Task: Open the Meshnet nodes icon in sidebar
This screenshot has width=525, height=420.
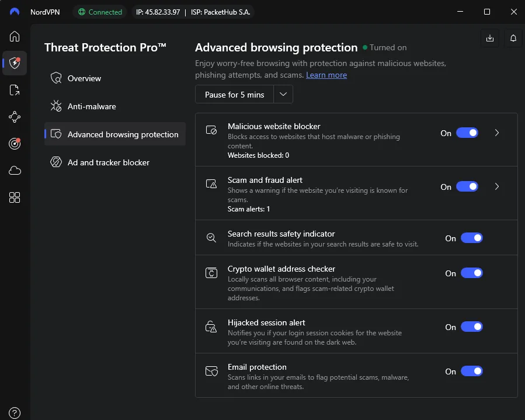Action: click(x=15, y=117)
